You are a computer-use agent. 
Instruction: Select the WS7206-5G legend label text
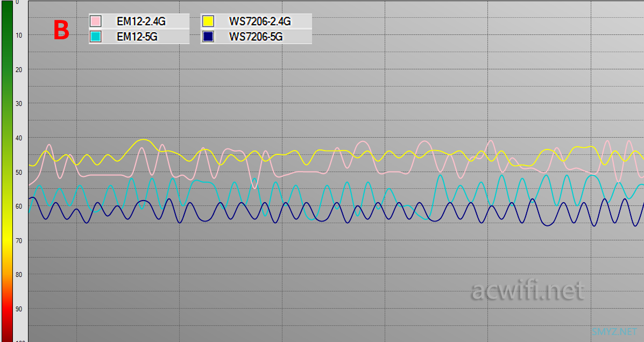[x=256, y=37]
